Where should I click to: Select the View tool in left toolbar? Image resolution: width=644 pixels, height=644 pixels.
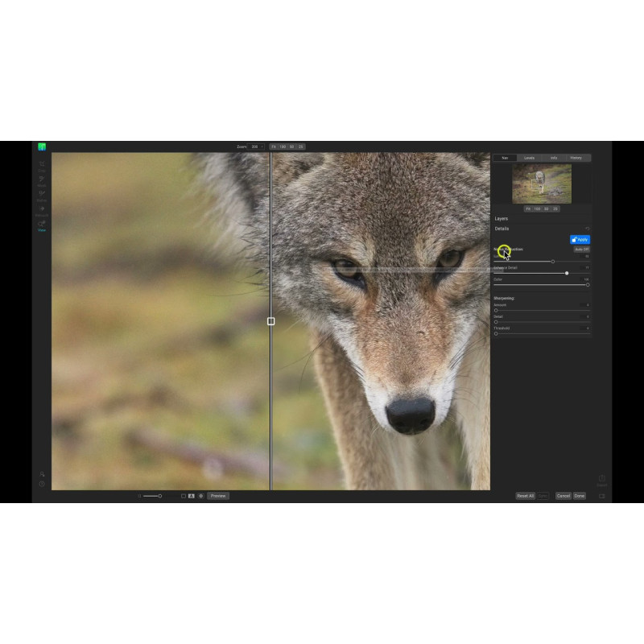coord(42,225)
